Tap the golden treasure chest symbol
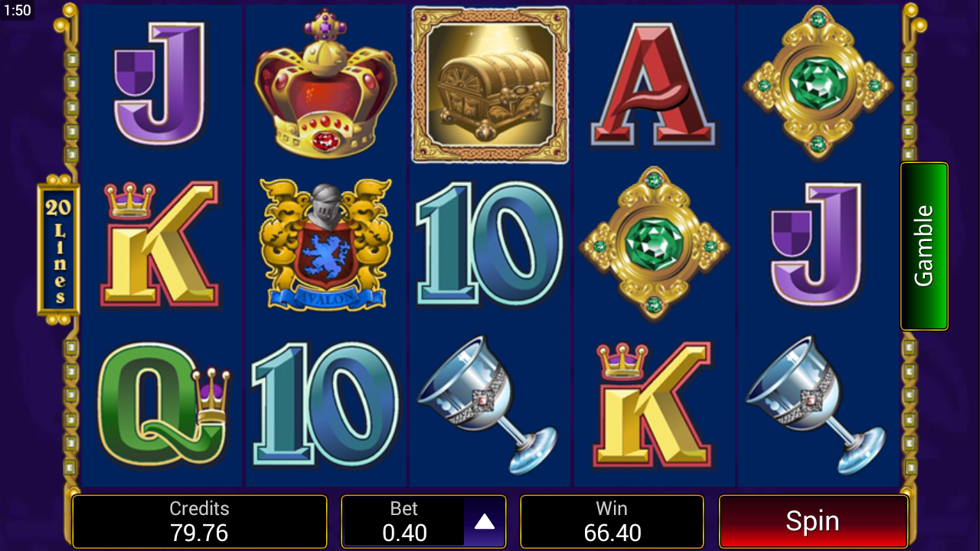980x551 pixels. (490, 85)
